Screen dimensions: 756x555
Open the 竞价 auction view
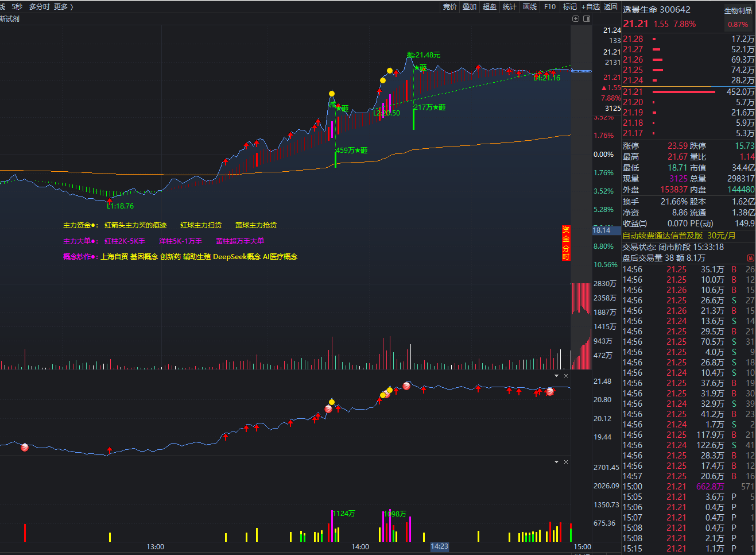tap(450, 7)
